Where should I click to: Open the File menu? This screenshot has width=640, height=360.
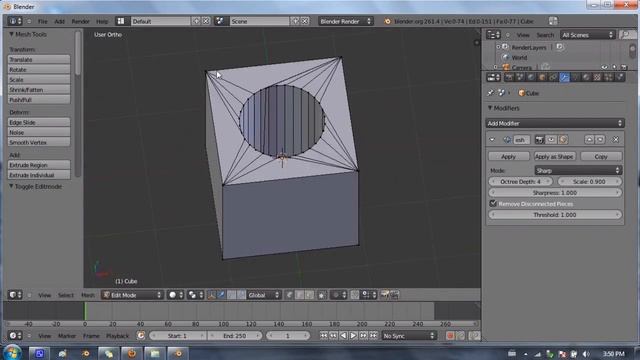42,21
